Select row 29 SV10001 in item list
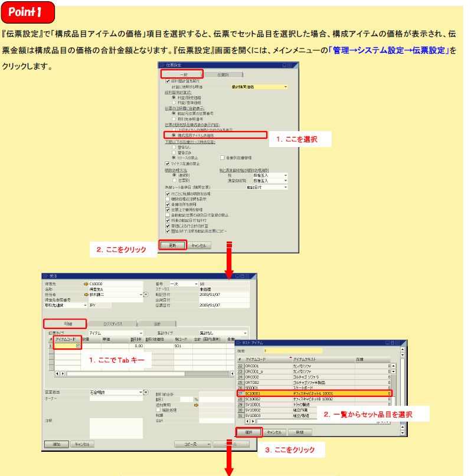This screenshot has height=476, width=471. 314,405
